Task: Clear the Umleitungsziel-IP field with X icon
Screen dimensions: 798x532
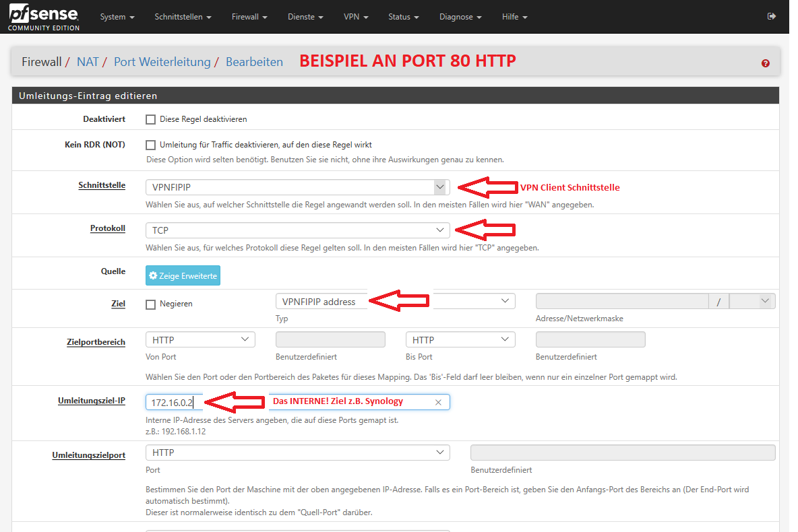Action: 438,402
